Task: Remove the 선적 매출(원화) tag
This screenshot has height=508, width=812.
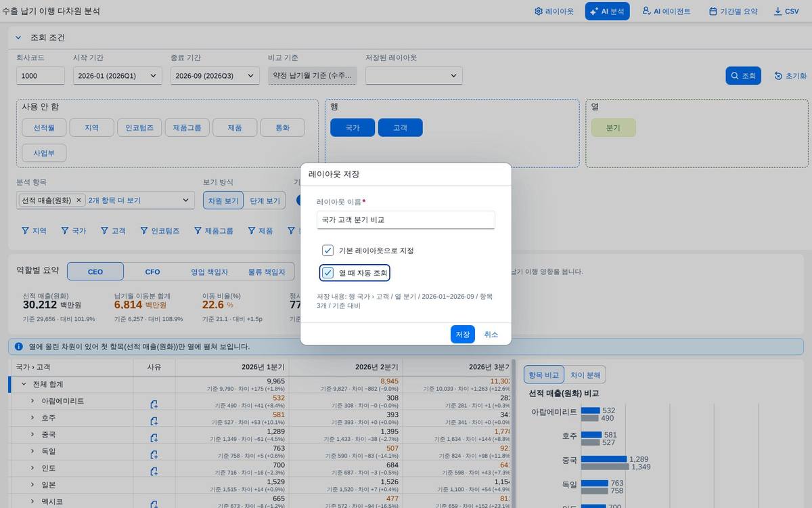Action: 78,200
